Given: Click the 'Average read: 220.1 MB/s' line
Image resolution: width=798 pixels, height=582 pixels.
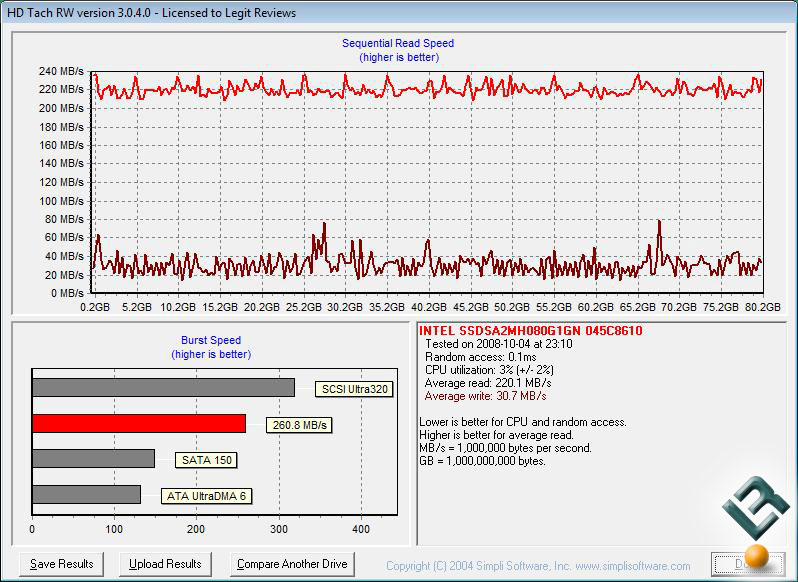Looking at the screenshot, I should click(488, 383).
